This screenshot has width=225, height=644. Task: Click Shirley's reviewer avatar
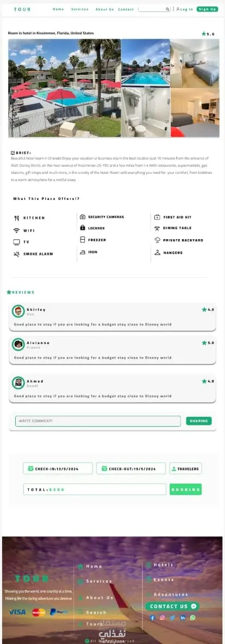[18, 311]
